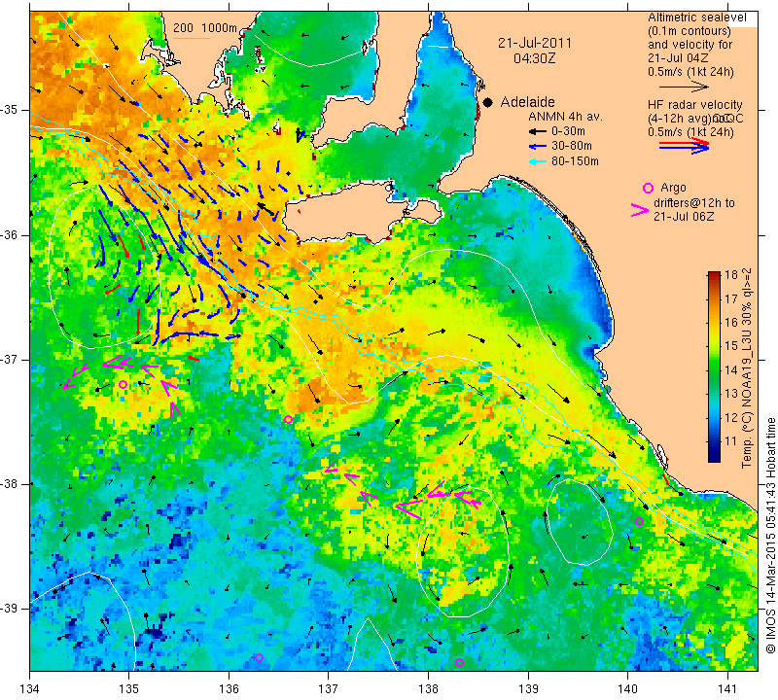The height and width of the screenshot is (700, 778).
Task: Click longitude tick label 137
Action: coord(329,689)
